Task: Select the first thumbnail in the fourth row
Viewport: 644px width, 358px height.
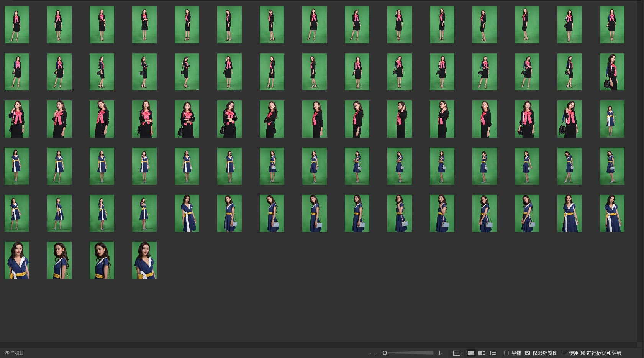Action: 17,166
